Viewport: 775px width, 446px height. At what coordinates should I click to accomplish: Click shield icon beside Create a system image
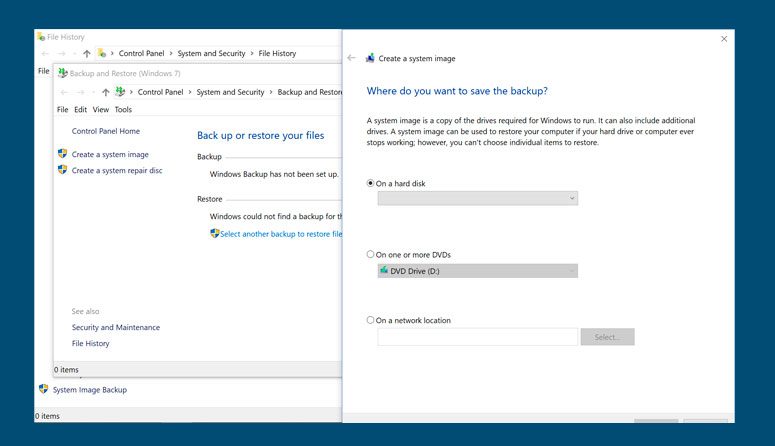coord(62,154)
